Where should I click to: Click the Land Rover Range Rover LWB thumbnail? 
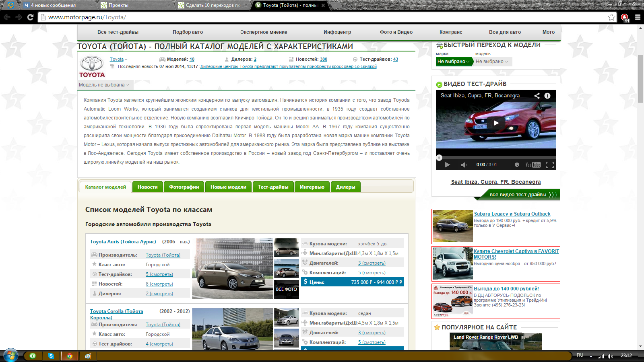[496, 341]
